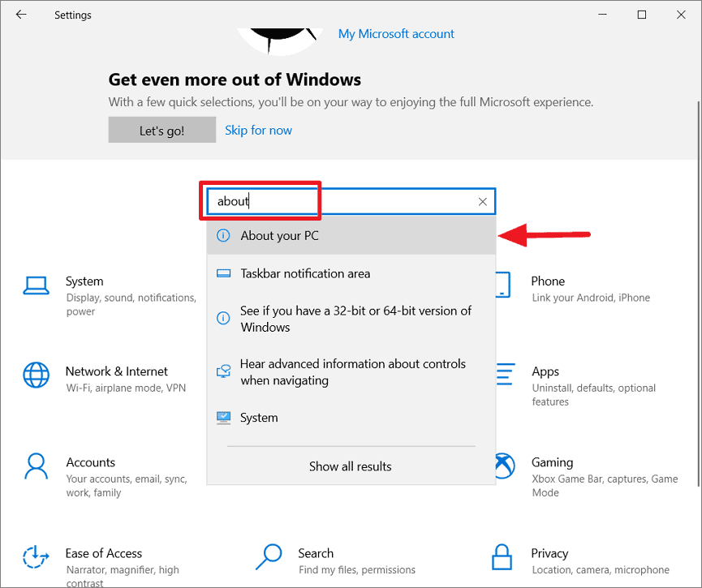Open Ease of Access settings
This screenshot has width=702, height=588.
[101, 566]
